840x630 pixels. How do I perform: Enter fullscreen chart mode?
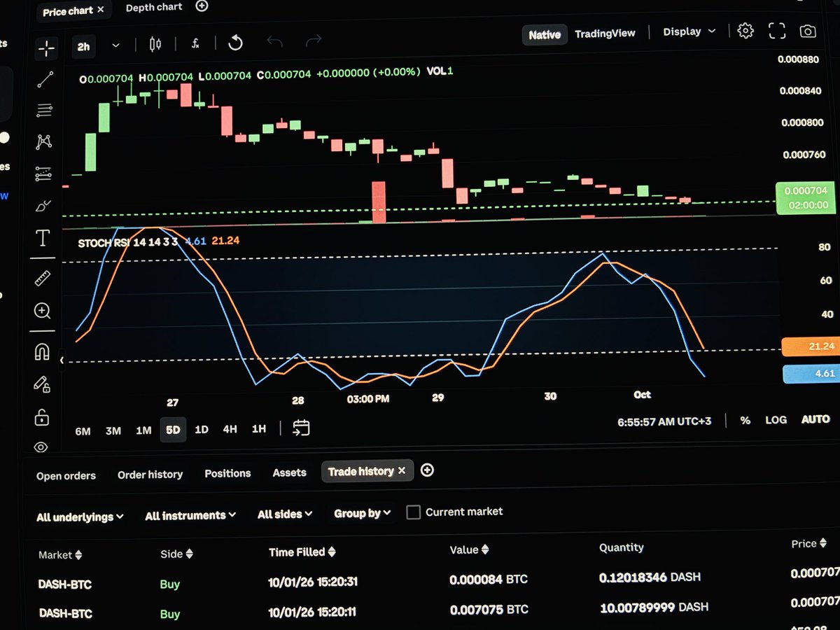pos(777,31)
